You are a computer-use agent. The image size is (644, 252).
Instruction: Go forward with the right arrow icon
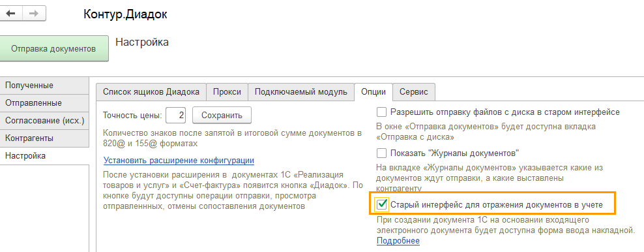(34, 13)
